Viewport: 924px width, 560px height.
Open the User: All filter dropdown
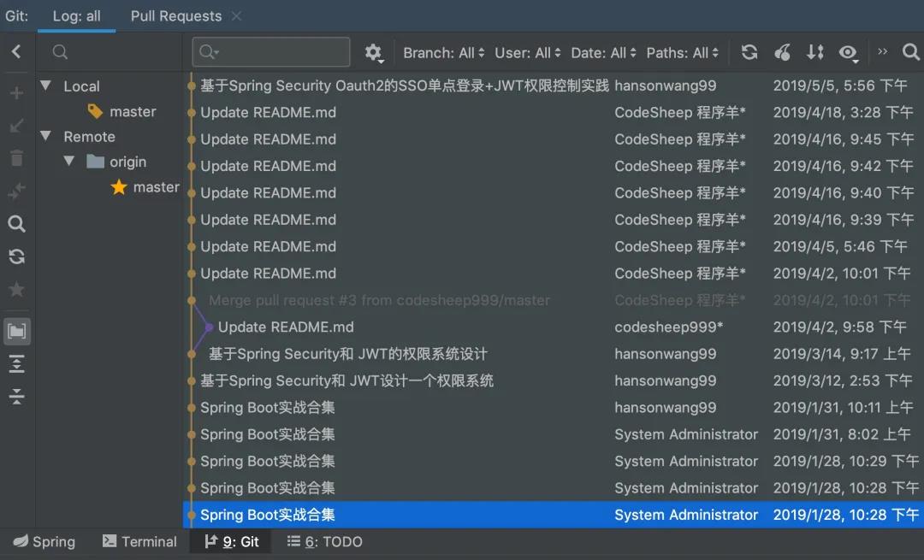click(527, 53)
